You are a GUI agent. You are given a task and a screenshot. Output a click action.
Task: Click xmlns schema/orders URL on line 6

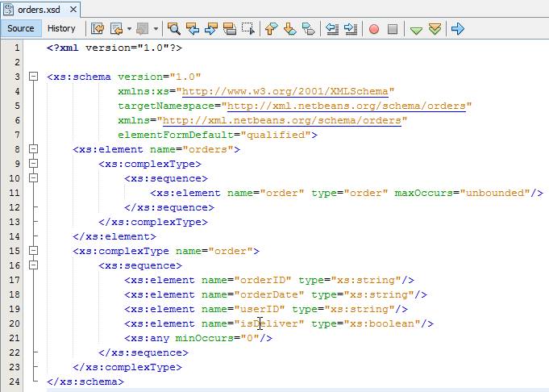[282, 120]
